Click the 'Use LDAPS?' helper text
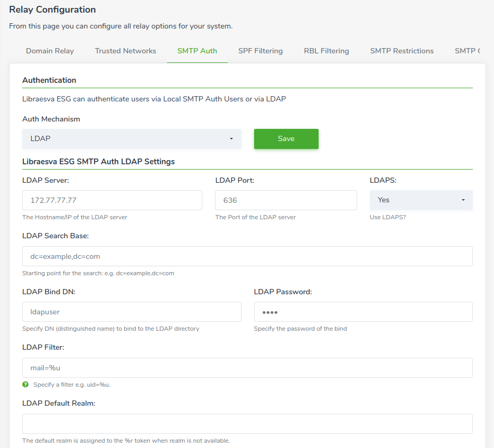The width and height of the screenshot is (494, 448). [387, 217]
